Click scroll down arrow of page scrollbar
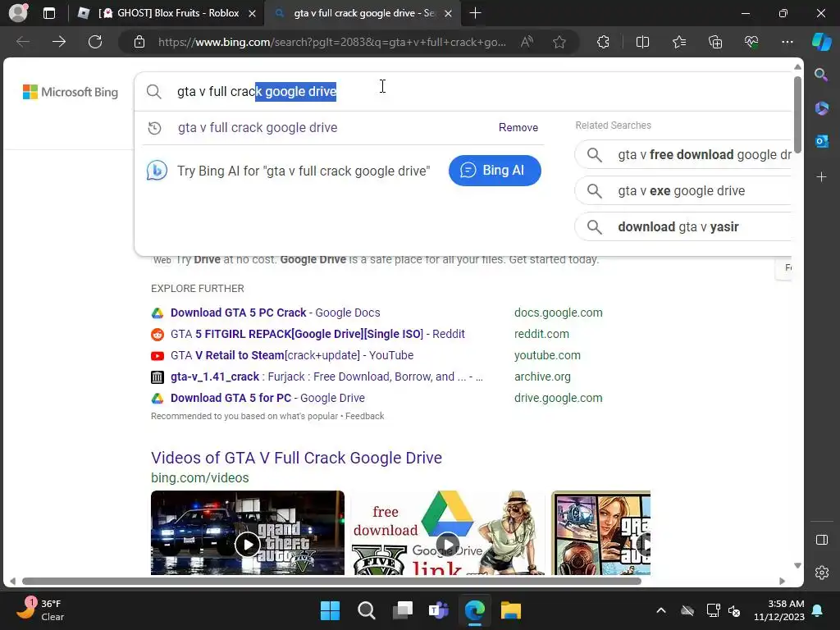The width and height of the screenshot is (840, 630). (x=797, y=566)
